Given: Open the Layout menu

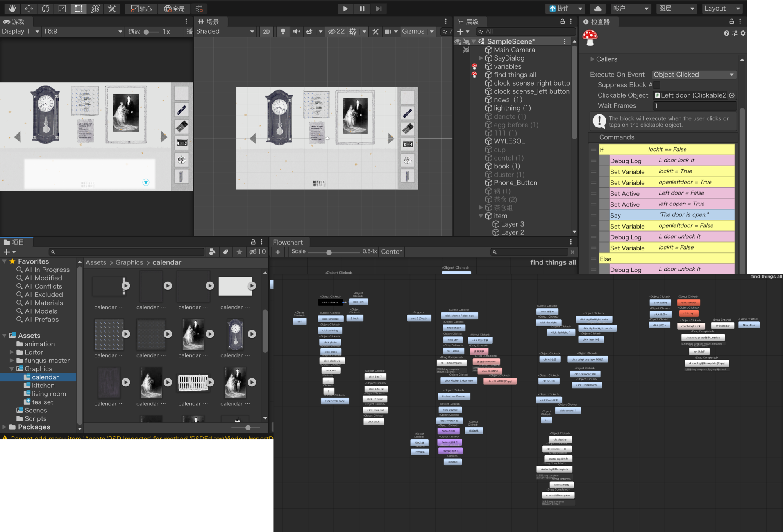Looking at the screenshot, I should [x=722, y=9].
